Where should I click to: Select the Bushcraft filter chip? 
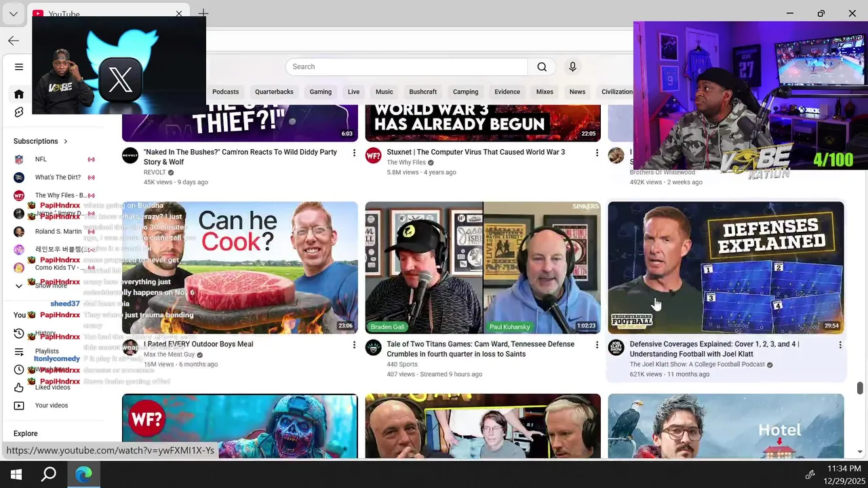pyautogui.click(x=422, y=92)
